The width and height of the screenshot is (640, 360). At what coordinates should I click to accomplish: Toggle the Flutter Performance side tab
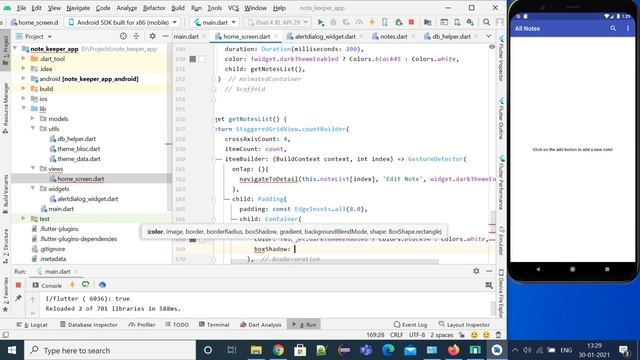(501, 182)
